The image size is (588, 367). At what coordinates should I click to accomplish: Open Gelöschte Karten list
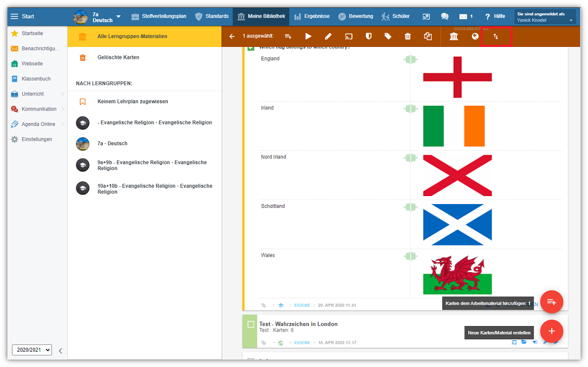point(144,57)
